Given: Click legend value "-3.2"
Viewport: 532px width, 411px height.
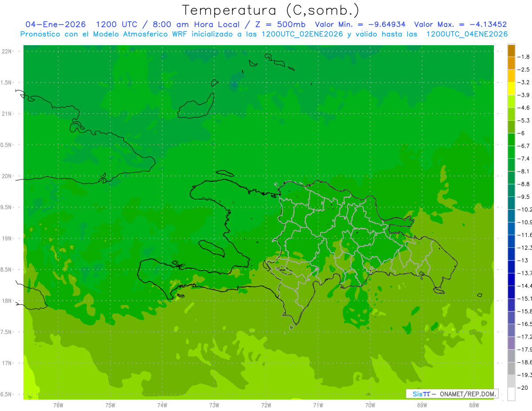Looking at the screenshot, I should click(524, 82).
